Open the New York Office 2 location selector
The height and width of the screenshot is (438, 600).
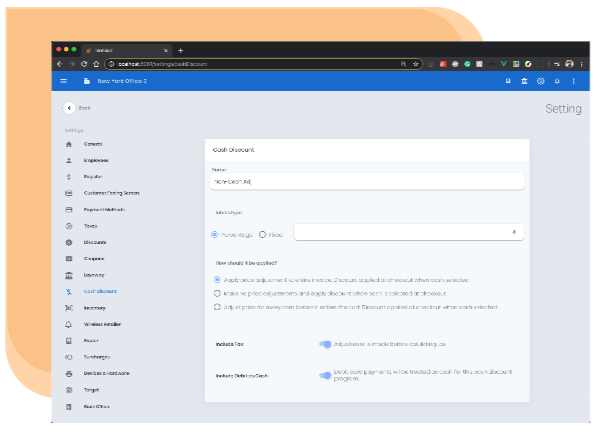pos(115,80)
